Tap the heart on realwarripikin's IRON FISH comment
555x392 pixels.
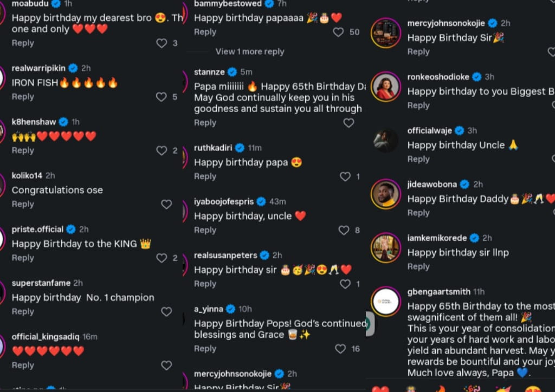tap(162, 97)
